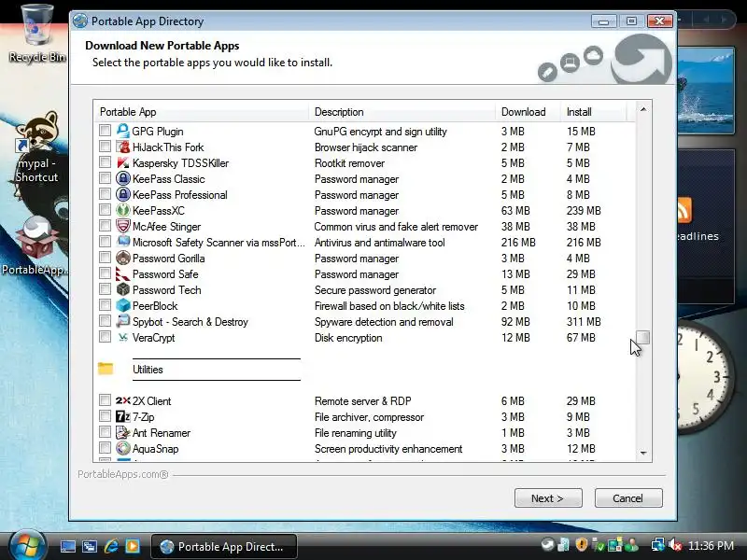Click the taskbar clock showing 11:36 PM
The width and height of the screenshot is (747, 560).
click(711, 546)
